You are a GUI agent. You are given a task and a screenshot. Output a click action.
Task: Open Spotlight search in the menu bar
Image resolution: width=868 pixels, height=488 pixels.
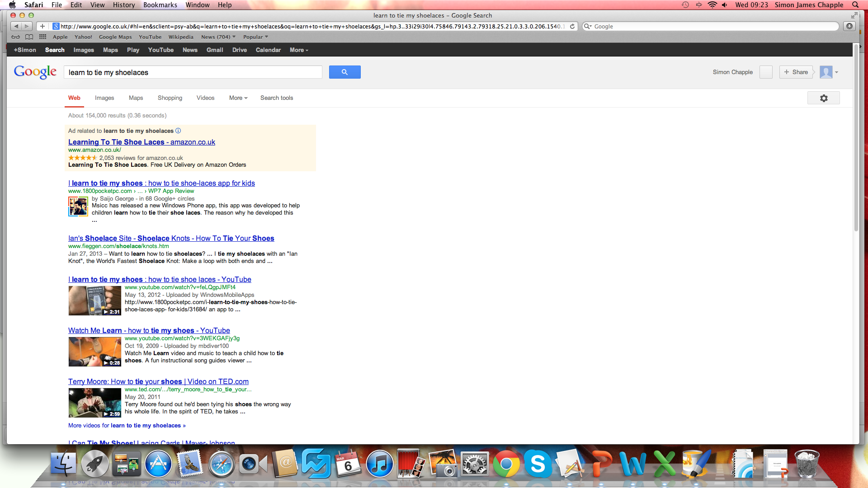pos(855,5)
